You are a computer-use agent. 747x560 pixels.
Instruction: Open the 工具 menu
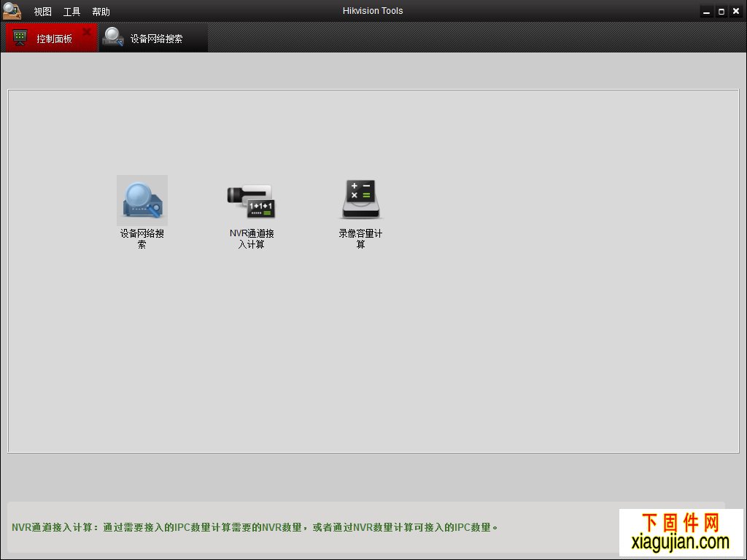(72, 12)
